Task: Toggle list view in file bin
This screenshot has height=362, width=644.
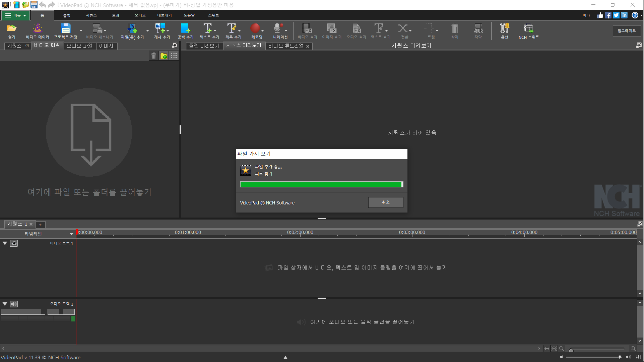Action: pos(174,56)
